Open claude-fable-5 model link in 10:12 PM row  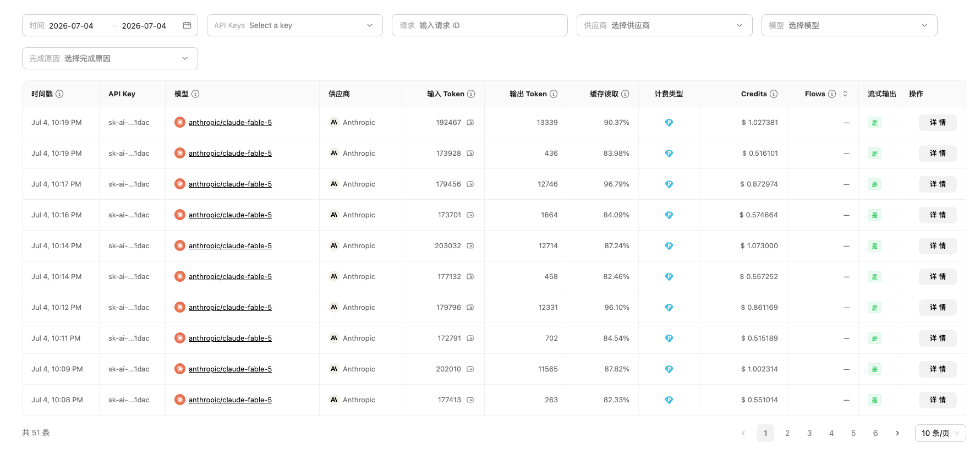click(x=230, y=308)
